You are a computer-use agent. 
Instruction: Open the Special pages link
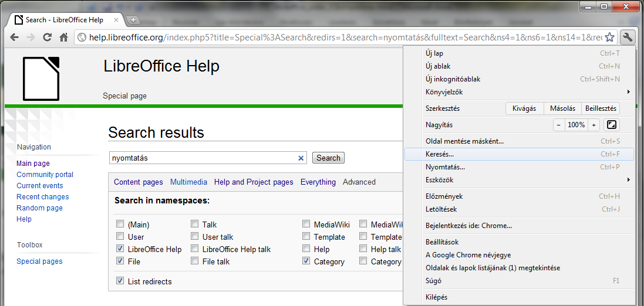pyautogui.click(x=39, y=261)
